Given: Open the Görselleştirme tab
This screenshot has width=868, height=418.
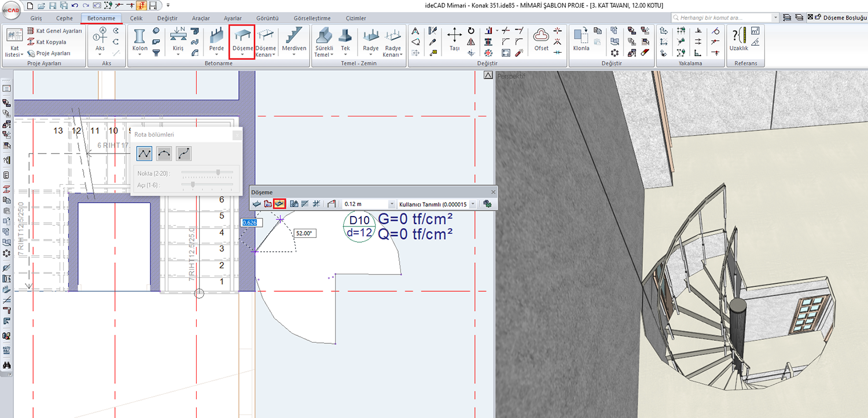Looking at the screenshot, I should 314,19.
